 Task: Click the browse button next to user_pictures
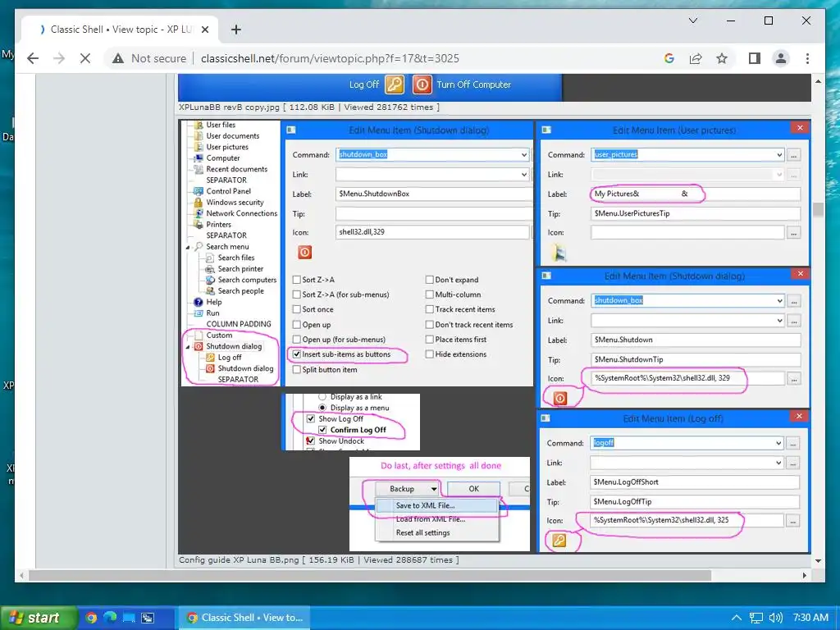pyautogui.click(x=794, y=155)
